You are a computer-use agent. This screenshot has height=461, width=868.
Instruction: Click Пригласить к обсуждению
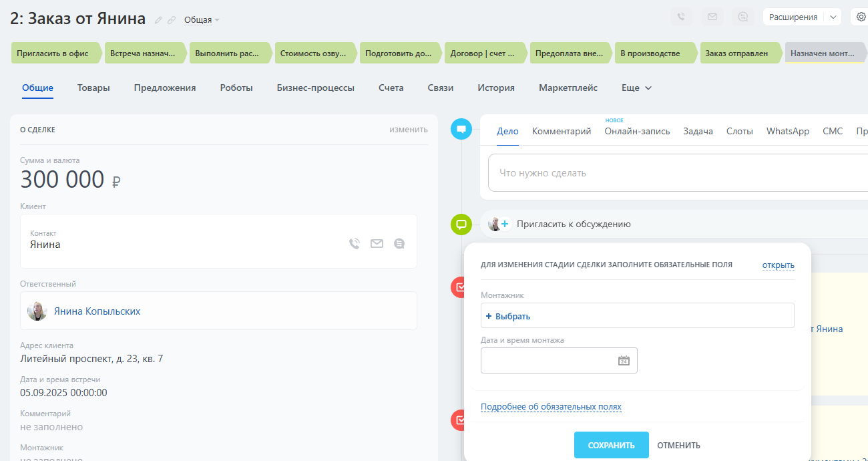[574, 224]
